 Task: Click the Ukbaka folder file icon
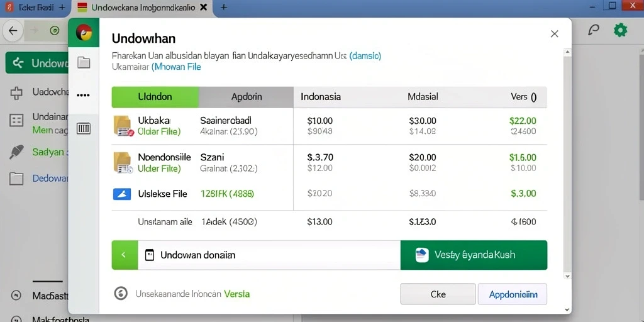pyautogui.click(x=123, y=126)
